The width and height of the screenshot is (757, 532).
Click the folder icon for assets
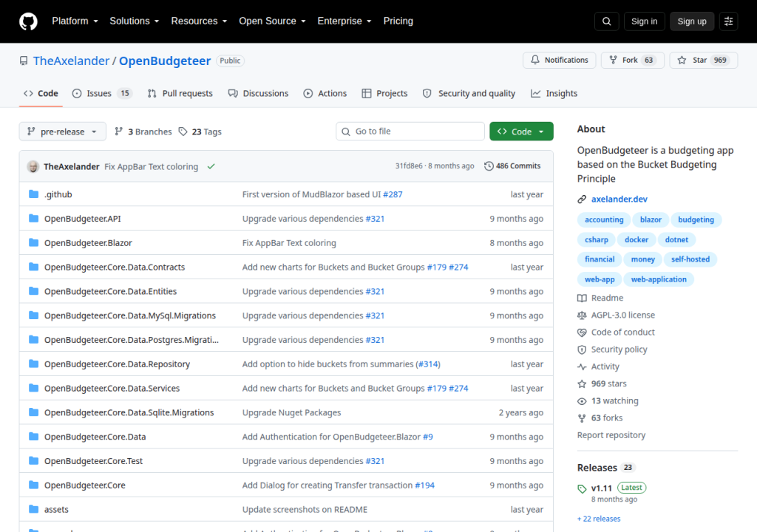click(34, 509)
